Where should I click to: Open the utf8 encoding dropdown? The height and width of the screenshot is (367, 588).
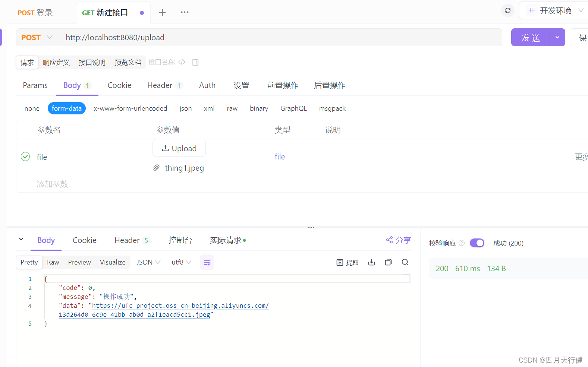(181, 262)
